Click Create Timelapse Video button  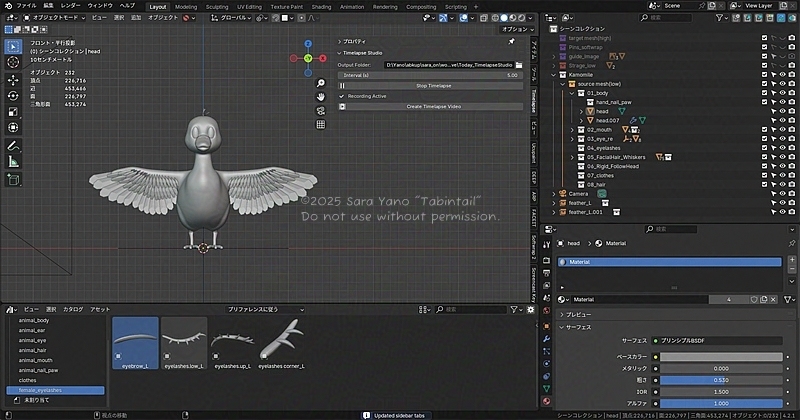pyautogui.click(x=433, y=106)
